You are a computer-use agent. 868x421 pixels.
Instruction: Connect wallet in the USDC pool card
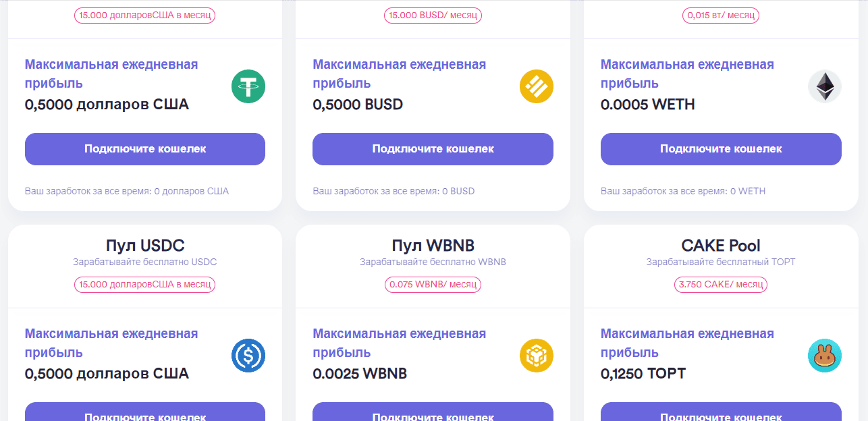pos(145,413)
